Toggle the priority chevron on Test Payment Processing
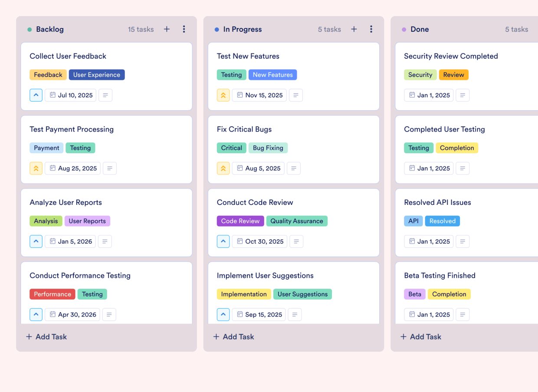538x392 pixels. point(36,168)
